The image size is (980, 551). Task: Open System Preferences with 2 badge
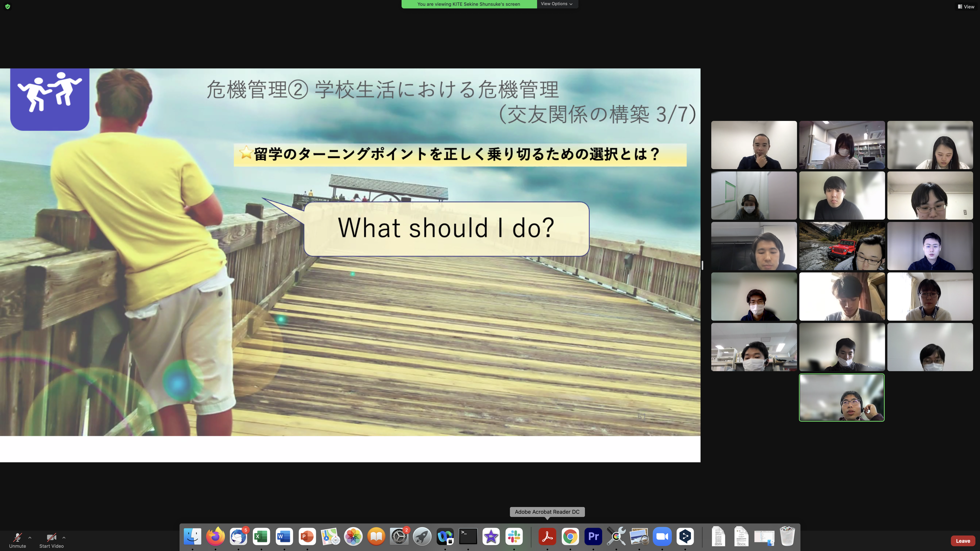(399, 536)
